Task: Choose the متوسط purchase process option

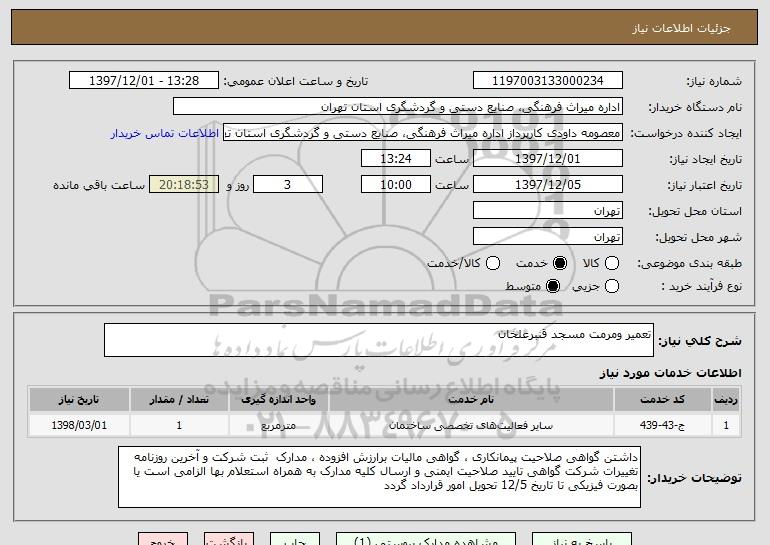Action: click(x=553, y=286)
